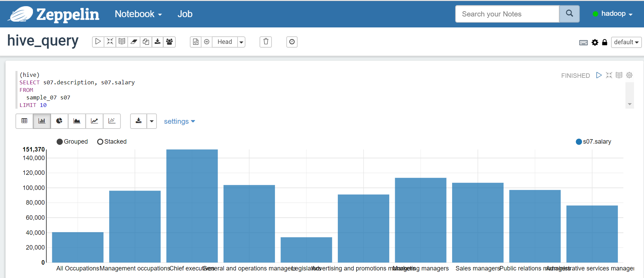The width and height of the screenshot is (644, 278).
Task: Toggle the s07.salary legend series
Action: 579,142
